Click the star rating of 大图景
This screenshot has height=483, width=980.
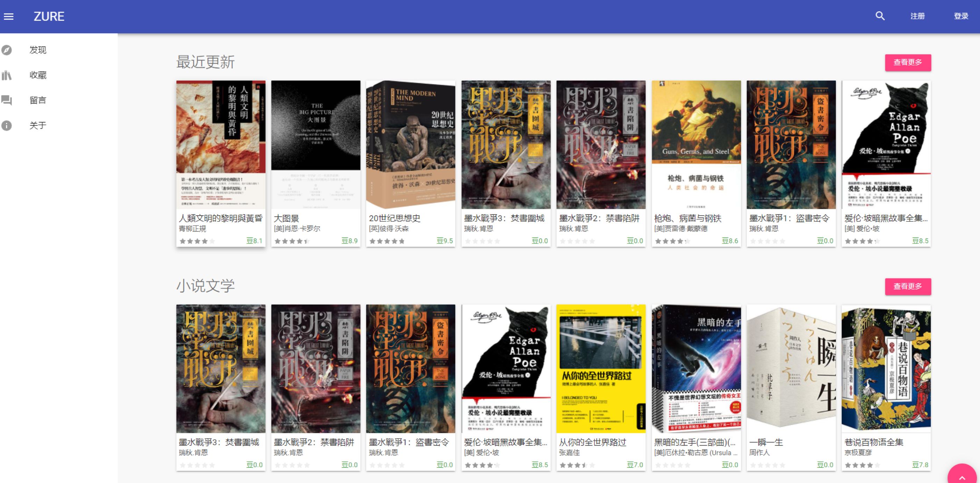pyautogui.click(x=292, y=241)
